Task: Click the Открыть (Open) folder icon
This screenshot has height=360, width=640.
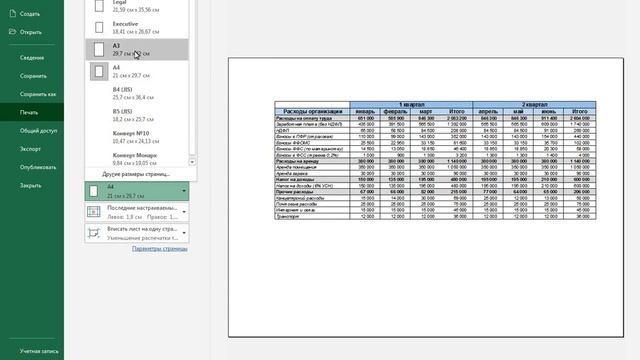Action: pos(13,31)
